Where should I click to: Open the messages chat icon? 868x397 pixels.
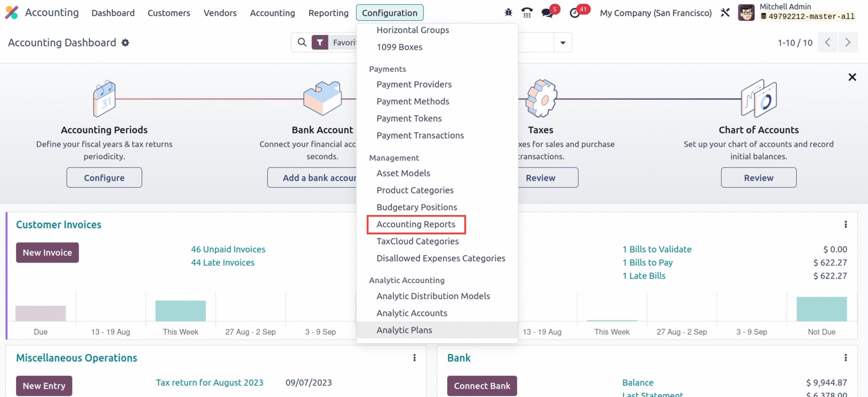(547, 13)
